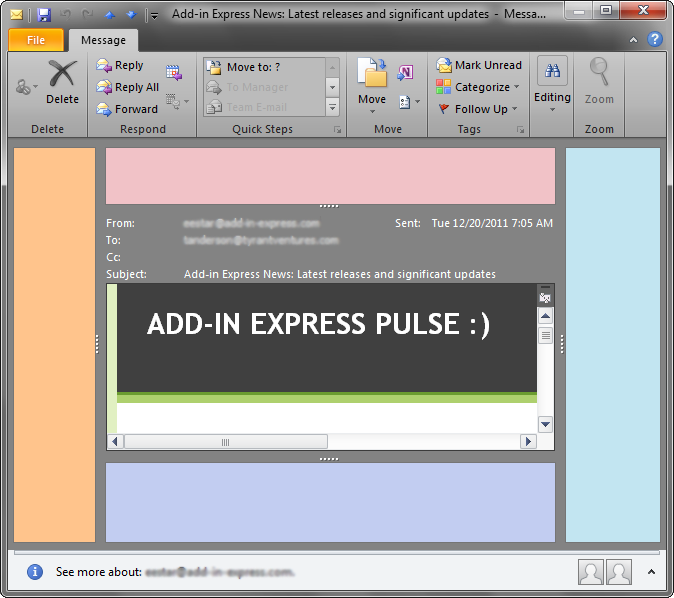
Task: Click second contact photo in People Pane
Action: (619, 572)
